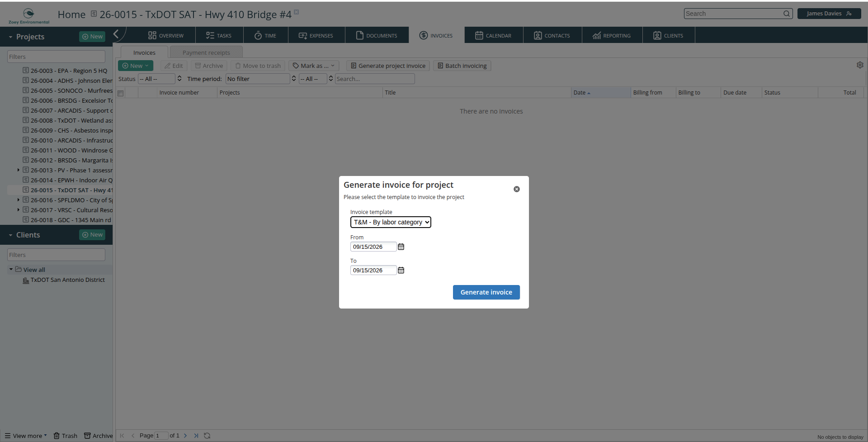Click New button in Projects panel
The image size is (868, 442).
pos(92,37)
